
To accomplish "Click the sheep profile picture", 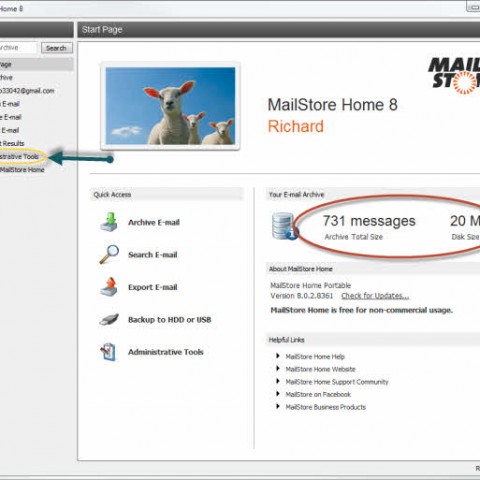I will [x=170, y=106].
